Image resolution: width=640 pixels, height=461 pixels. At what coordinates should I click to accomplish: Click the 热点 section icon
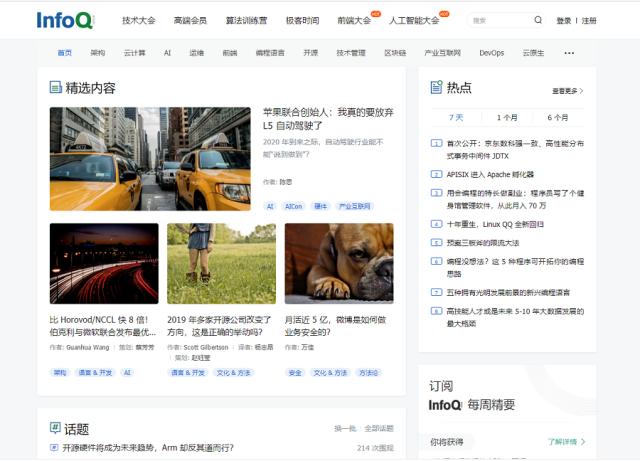point(436,87)
